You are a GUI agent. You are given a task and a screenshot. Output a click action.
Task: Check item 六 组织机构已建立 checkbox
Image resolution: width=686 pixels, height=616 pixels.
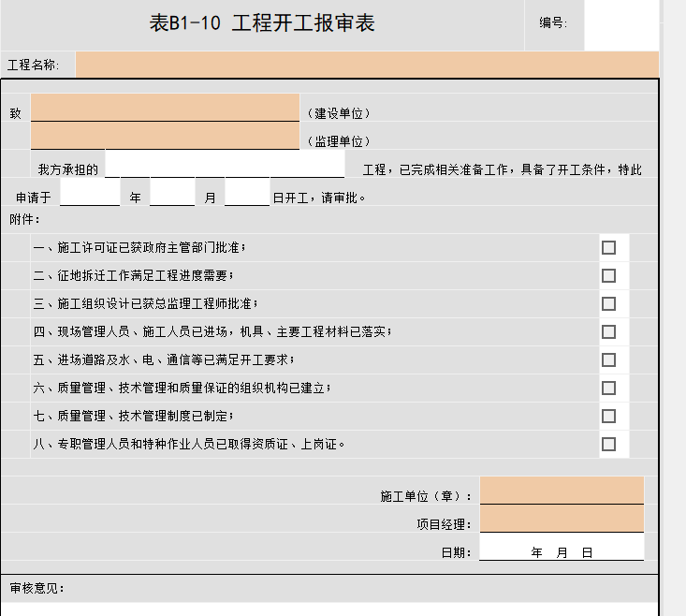point(608,388)
